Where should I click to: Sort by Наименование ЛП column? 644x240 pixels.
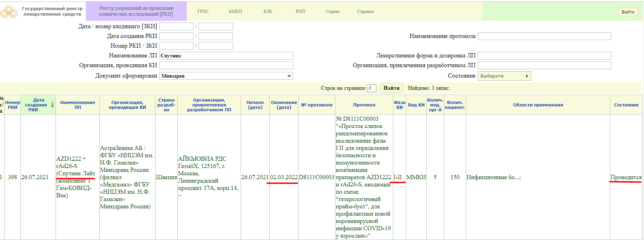tap(77, 105)
